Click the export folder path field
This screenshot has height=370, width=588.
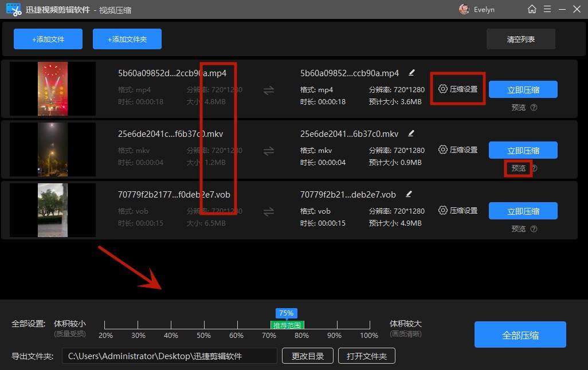pyautogui.click(x=169, y=356)
